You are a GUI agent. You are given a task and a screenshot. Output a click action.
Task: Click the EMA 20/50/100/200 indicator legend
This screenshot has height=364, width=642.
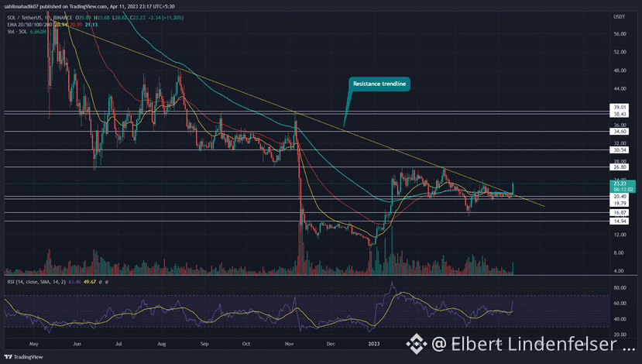29,25
